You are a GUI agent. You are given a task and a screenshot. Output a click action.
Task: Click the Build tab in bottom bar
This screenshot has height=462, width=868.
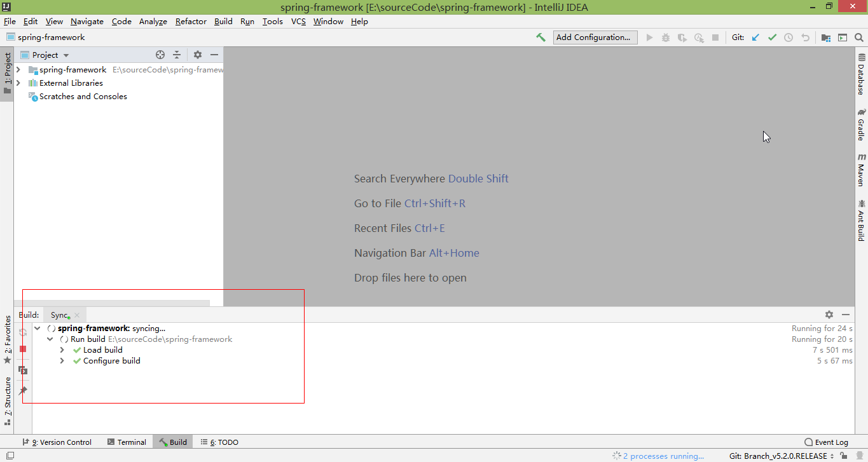tap(173, 442)
